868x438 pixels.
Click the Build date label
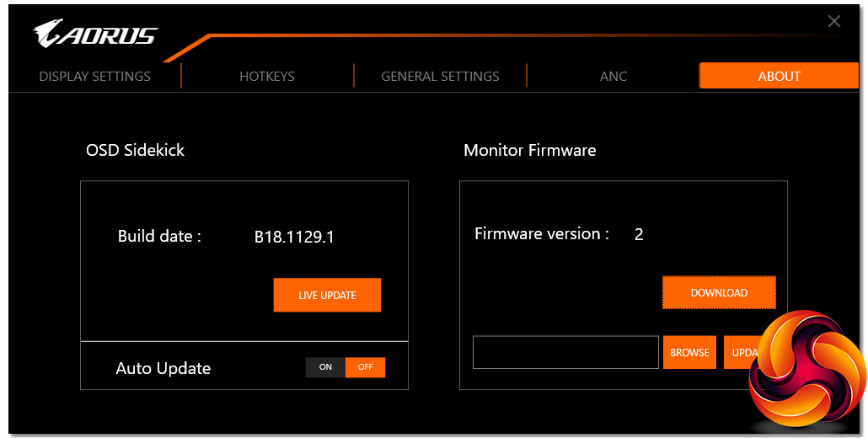tap(159, 236)
